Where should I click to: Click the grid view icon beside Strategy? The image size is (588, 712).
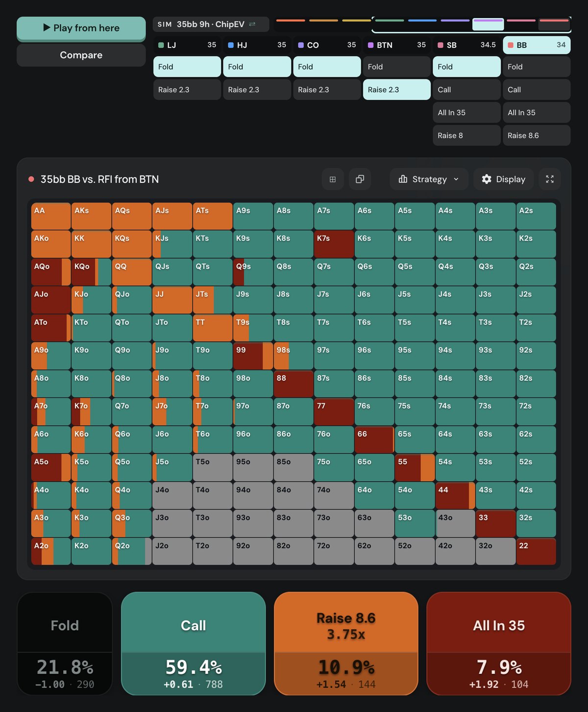click(x=333, y=179)
